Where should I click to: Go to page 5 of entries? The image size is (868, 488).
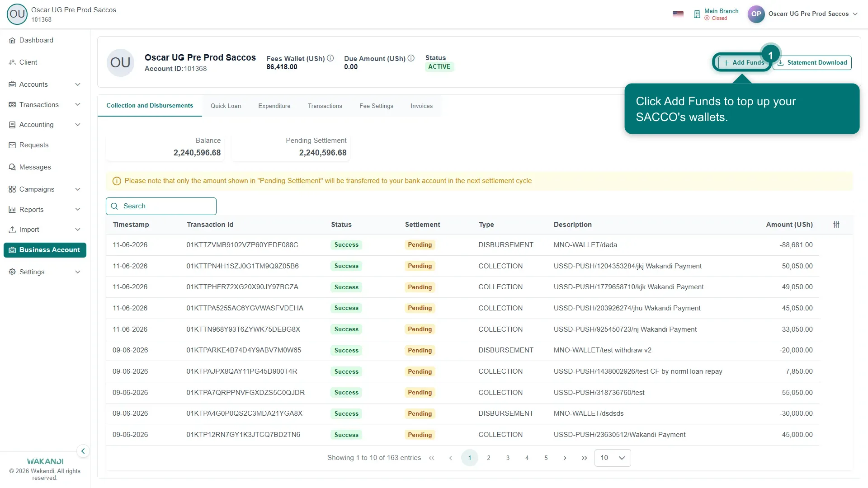[546, 458]
